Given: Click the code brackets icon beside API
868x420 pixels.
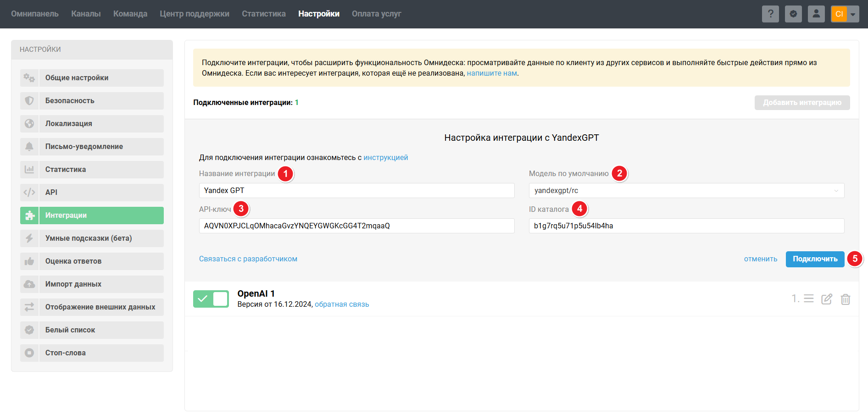Looking at the screenshot, I should [x=29, y=193].
